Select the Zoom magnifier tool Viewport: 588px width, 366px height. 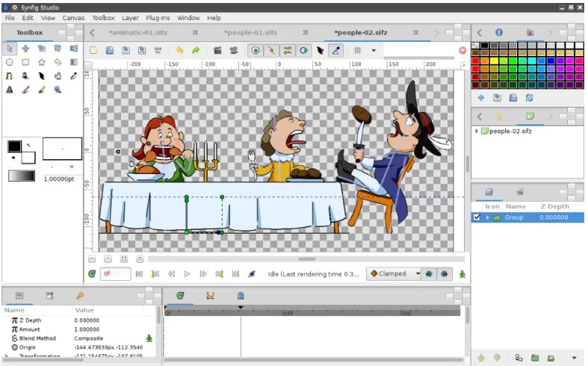pos(58,90)
